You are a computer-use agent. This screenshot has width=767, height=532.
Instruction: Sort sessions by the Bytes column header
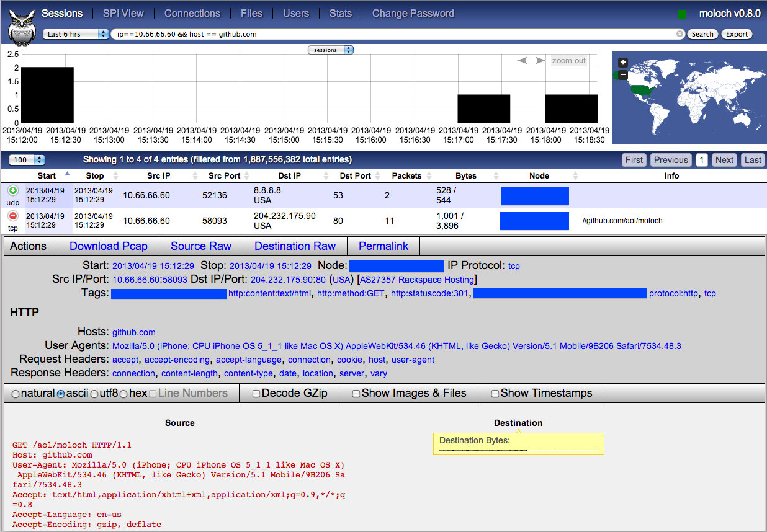coord(465,175)
